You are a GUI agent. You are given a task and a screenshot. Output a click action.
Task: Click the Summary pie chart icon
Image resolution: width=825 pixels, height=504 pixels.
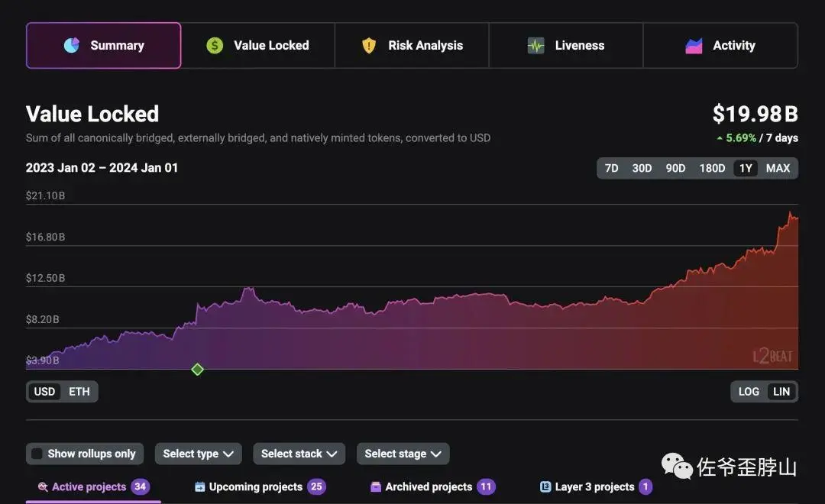[x=72, y=46]
